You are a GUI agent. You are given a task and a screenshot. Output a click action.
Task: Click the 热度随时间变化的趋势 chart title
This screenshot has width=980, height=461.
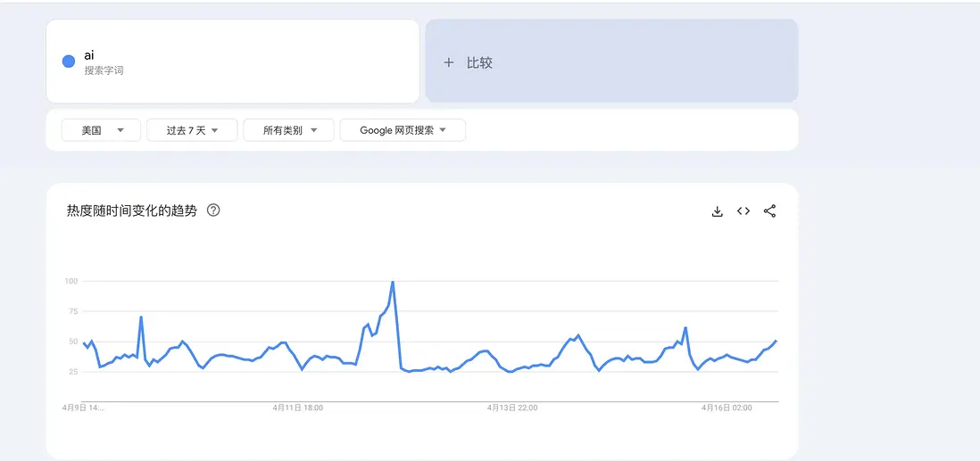point(131,211)
